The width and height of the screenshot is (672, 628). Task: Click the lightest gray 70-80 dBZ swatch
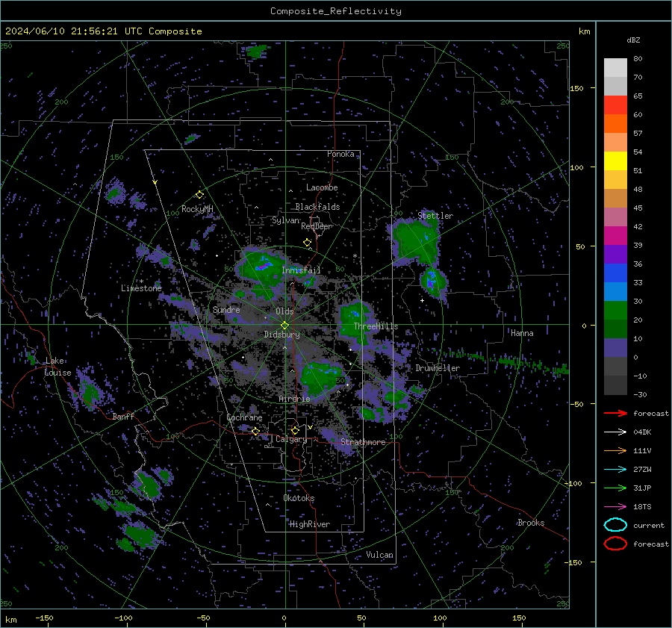pos(615,68)
